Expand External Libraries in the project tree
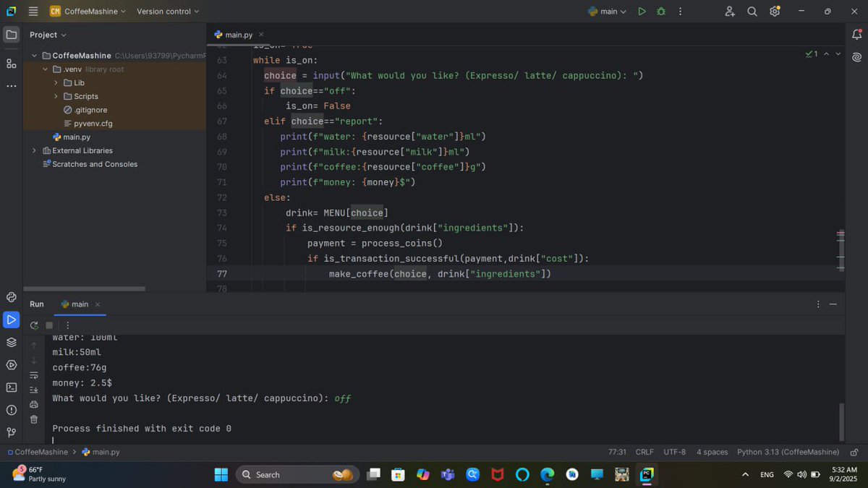The height and width of the screenshot is (488, 868). point(34,150)
